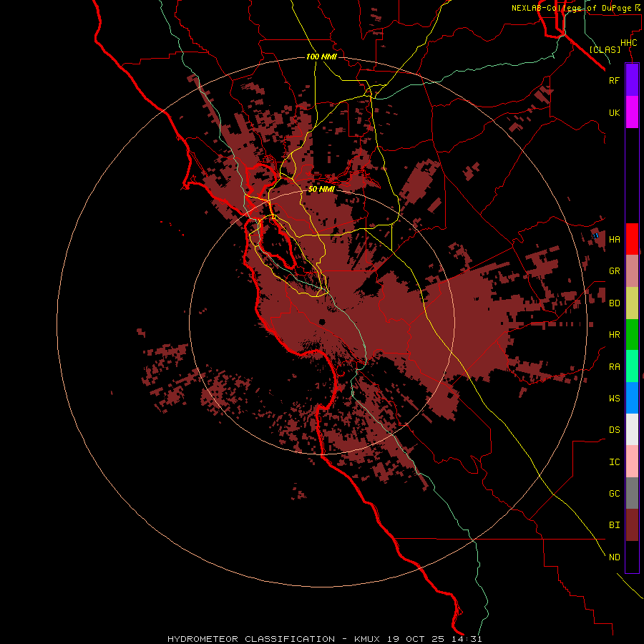Click the RA mint legend swatch
The width and height of the screenshot is (644, 644).
632,366
